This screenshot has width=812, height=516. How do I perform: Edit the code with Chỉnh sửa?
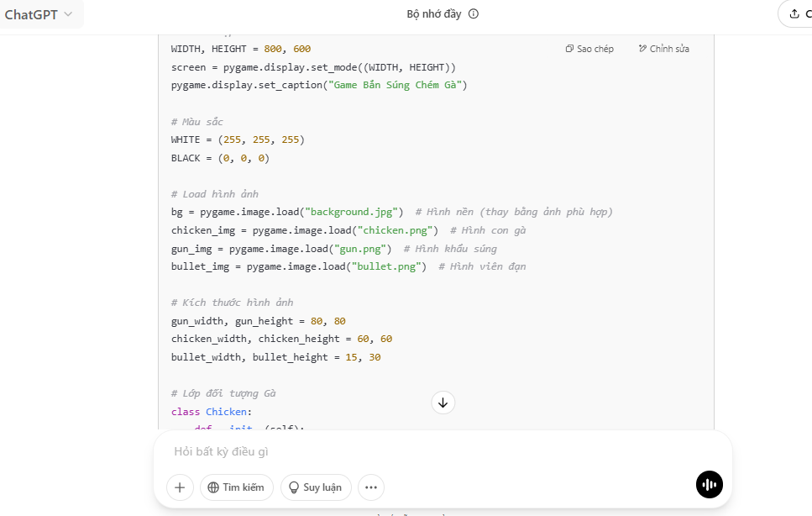663,49
